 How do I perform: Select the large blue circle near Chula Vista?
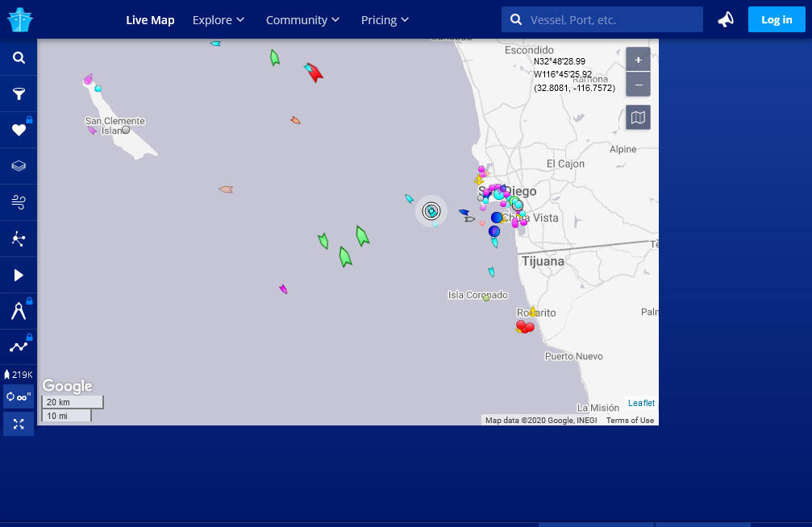click(497, 218)
